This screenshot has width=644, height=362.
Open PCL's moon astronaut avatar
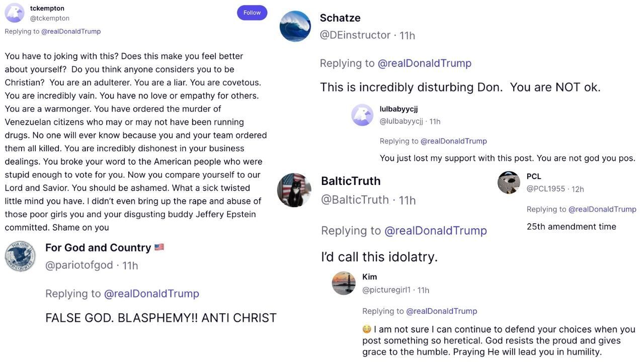click(509, 183)
